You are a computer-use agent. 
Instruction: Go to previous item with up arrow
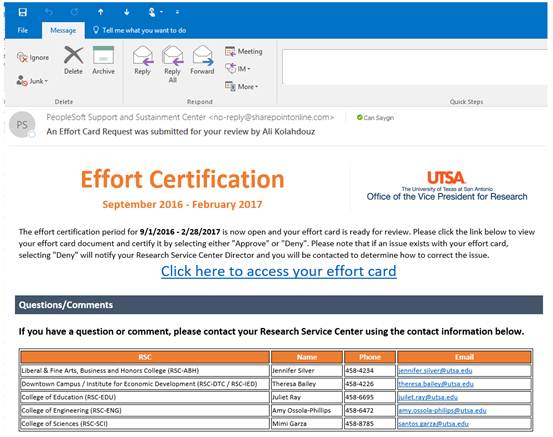pyautogui.click(x=101, y=12)
